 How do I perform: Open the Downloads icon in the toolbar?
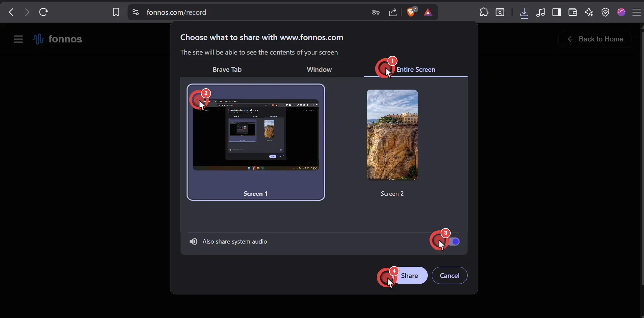(x=524, y=13)
